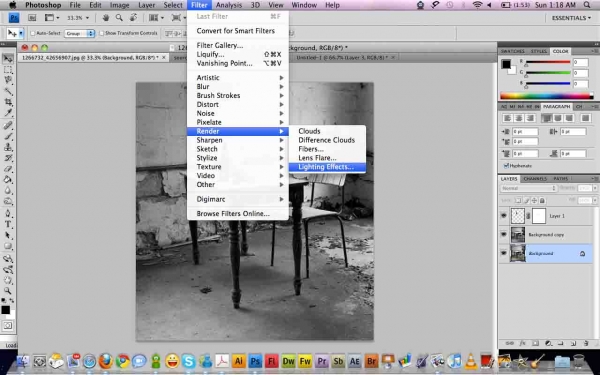The width and height of the screenshot is (600, 375).
Task: Enable Show Transform Controls checkbox
Action: point(101,33)
